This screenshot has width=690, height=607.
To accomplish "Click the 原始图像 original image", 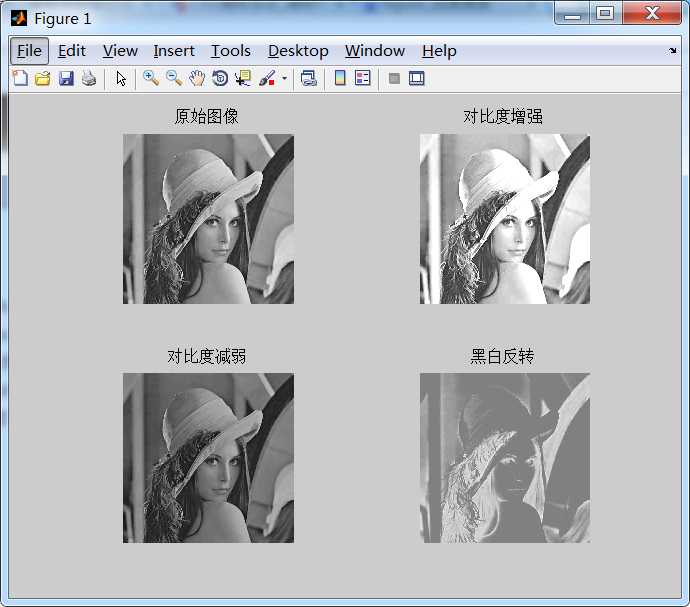I will click(x=209, y=219).
